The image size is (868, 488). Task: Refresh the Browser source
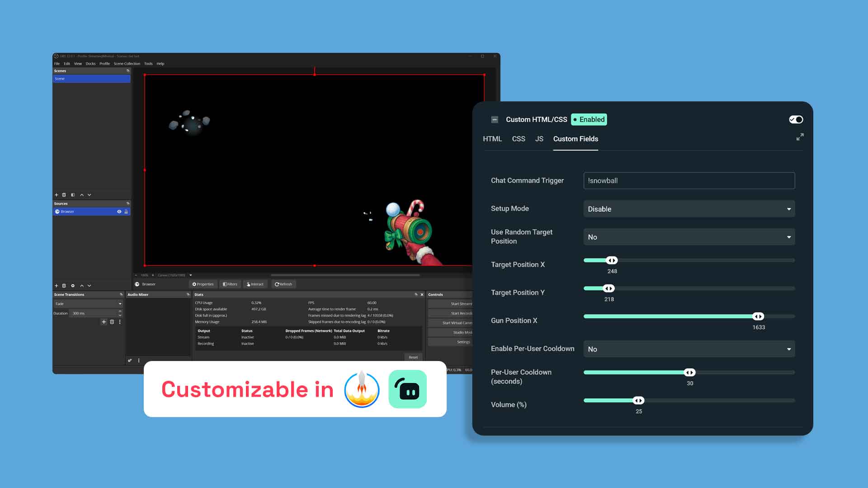[283, 284]
